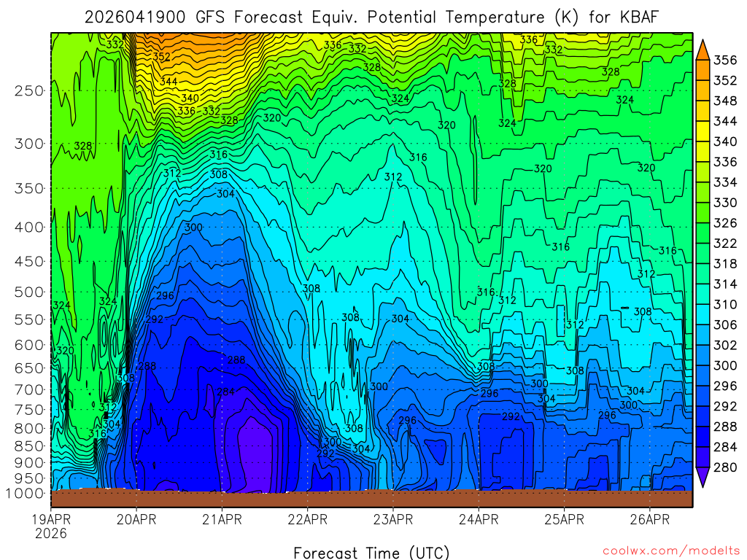Click the 23APR time axis label
This screenshot has height=560, width=747.
(393, 519)
